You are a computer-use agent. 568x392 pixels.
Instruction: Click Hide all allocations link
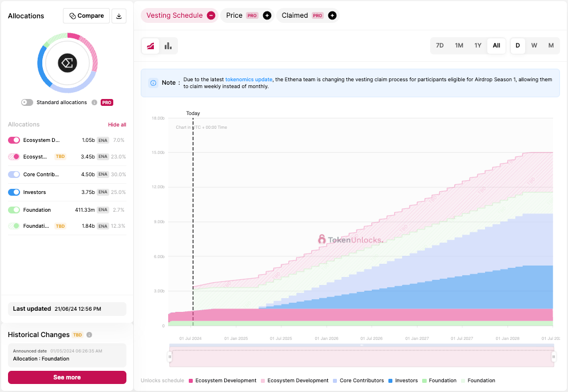tap(117, 125)
